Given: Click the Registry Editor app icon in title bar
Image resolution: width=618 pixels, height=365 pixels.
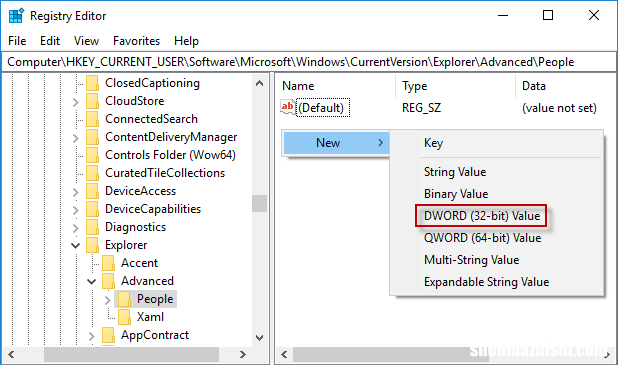Looking at the screenshot, I should pyautogui.click(x=16, y=16).
